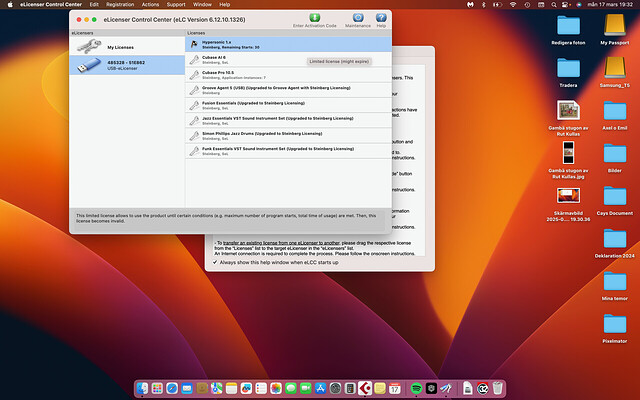Select the Tradera folder on desktop
640x400 pixels.
coord(568,68)
